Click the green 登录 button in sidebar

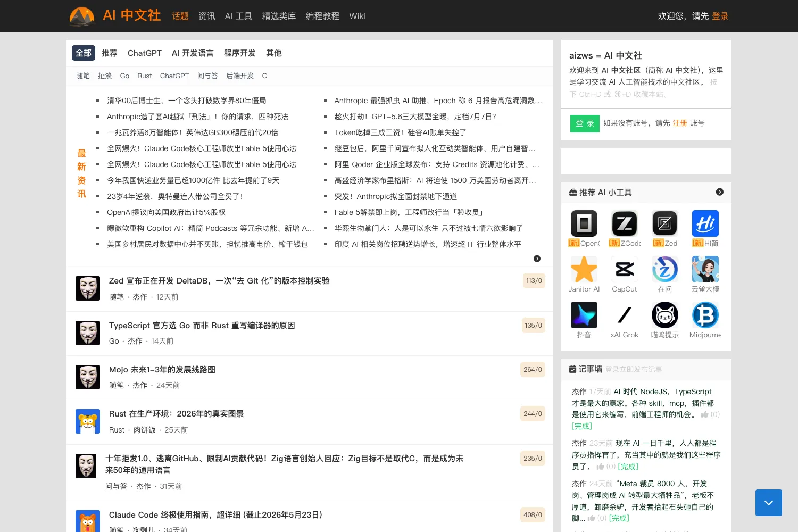585,123
